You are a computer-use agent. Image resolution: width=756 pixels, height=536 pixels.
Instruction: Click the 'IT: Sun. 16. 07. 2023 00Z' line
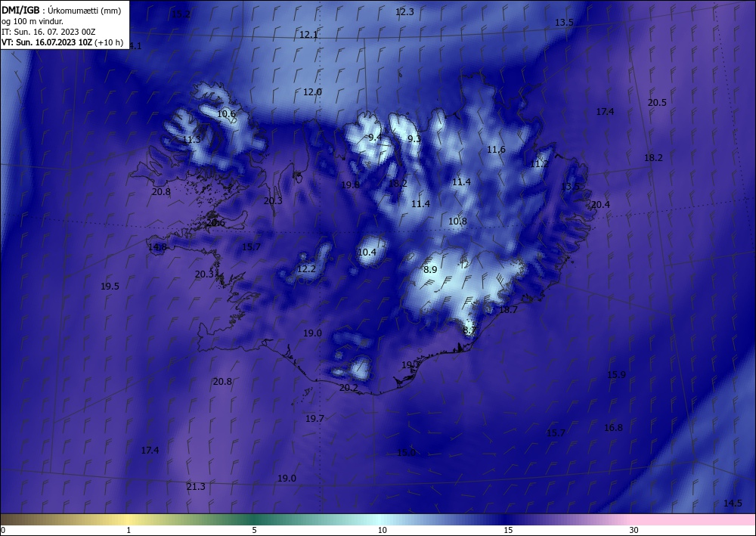pos(48,32)
